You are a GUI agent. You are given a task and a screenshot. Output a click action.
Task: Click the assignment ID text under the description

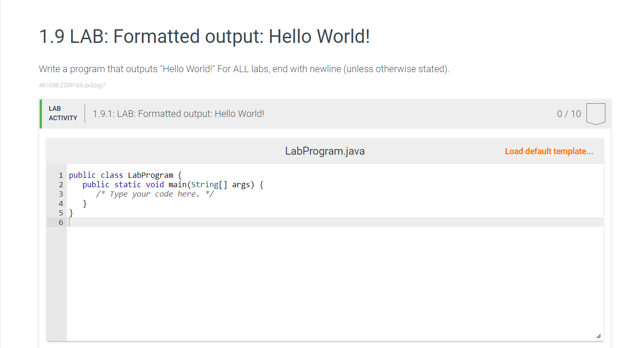point(72,85)
